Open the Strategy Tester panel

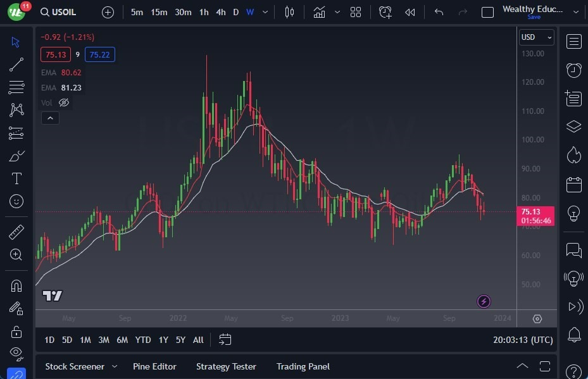pyautogui.click(x=226, y=366)
